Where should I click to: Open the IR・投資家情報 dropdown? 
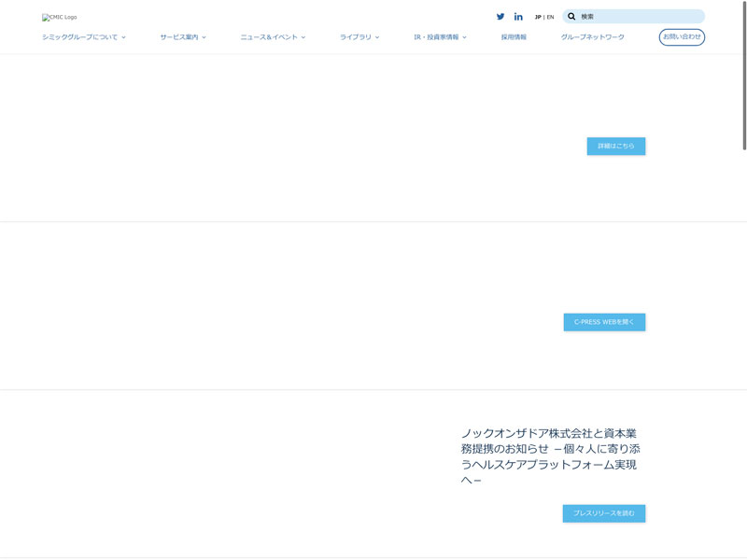[440, 37]
